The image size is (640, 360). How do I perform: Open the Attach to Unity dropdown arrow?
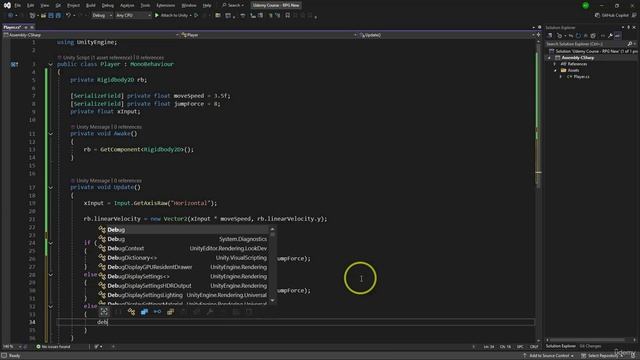(191, 16)
